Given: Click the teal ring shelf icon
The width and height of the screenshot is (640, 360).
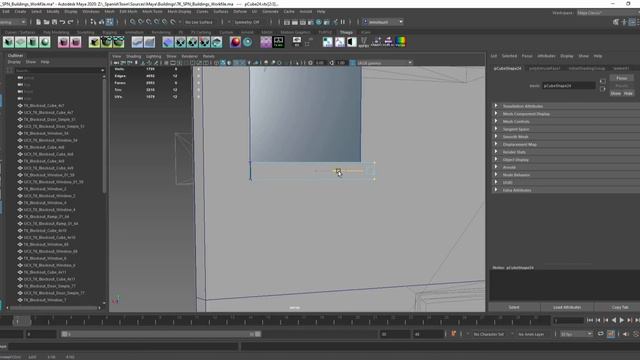Looking at the screenshot, I should [x=247, y=42].
